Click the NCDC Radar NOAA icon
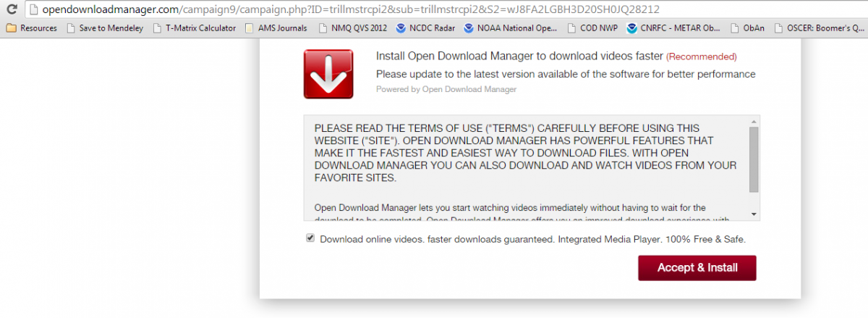 [x=401, y=28]
